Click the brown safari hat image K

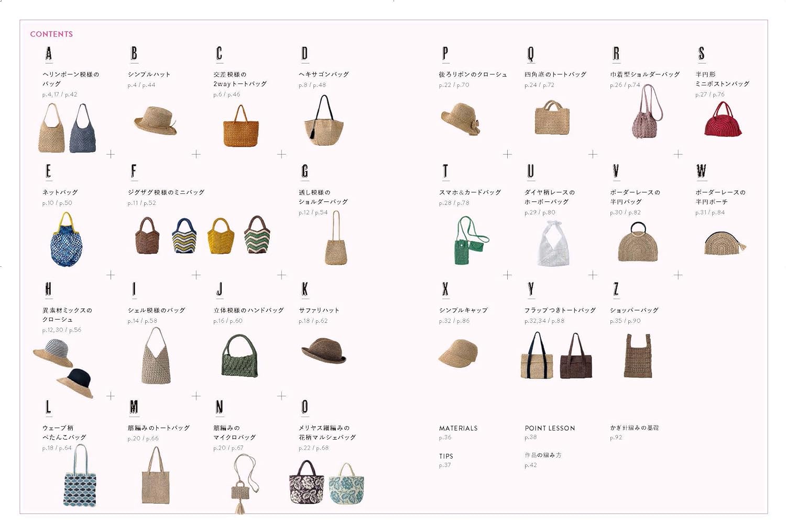click(x=324, y=350)
